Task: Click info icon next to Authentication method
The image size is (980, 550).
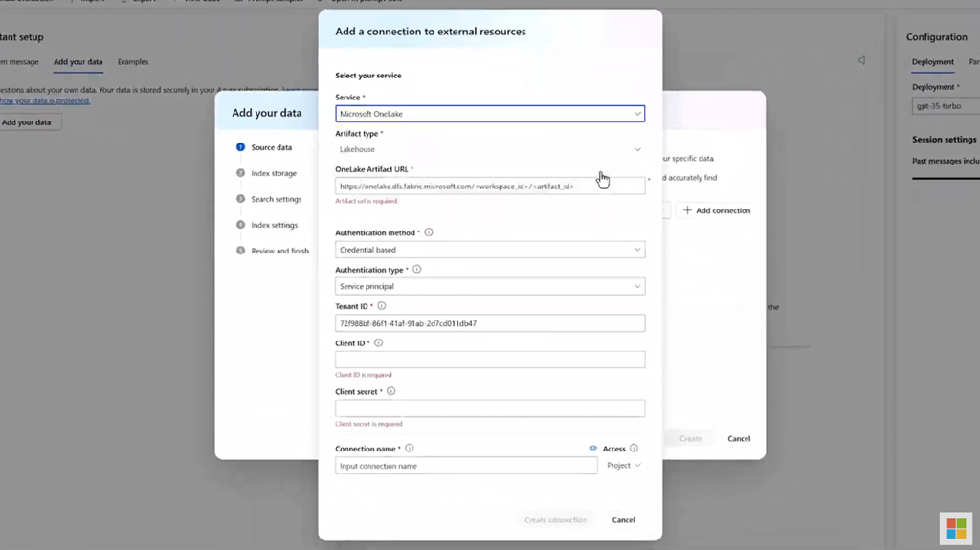Action: pos(429,232)
